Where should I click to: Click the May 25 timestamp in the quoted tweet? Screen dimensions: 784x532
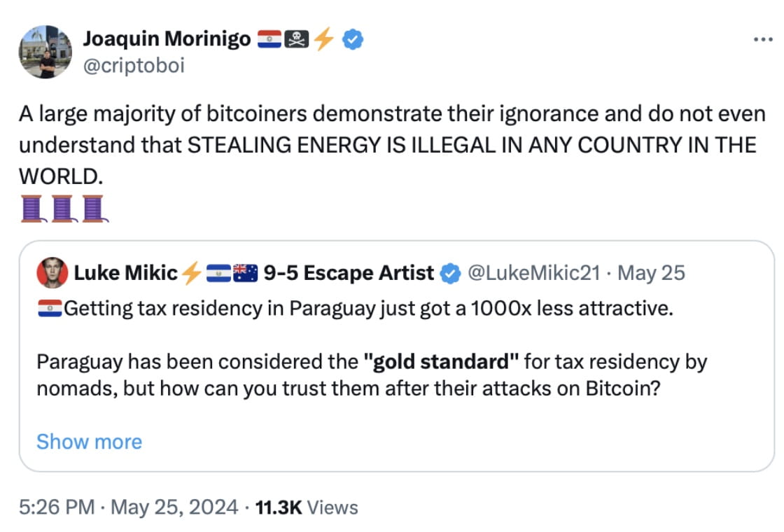[652, 273]
